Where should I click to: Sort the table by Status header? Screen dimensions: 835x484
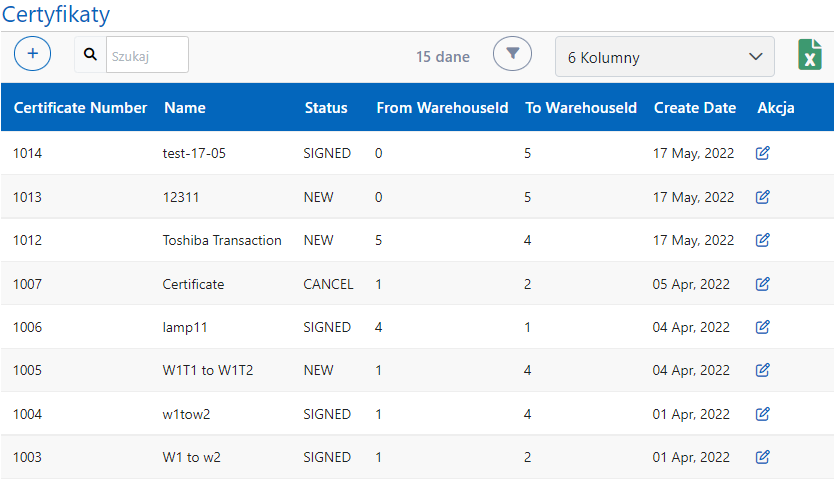pyautogui.click(x=326, y=108)
